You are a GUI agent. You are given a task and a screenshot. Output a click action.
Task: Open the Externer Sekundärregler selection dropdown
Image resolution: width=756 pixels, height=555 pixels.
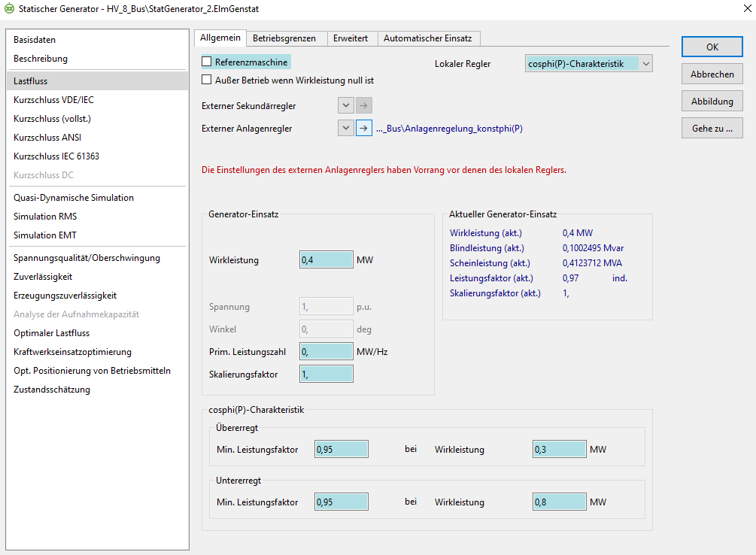pos(347,105)
